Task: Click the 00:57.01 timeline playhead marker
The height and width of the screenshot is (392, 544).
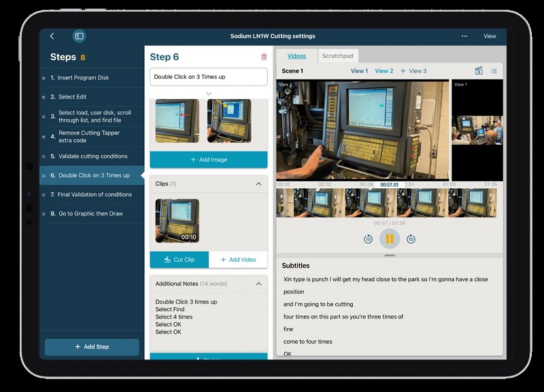Action: point(390,184)
